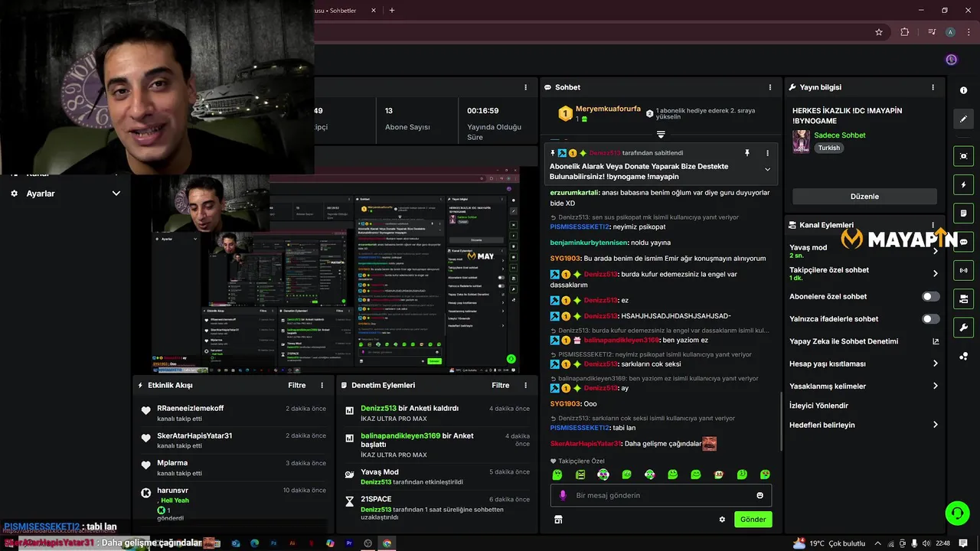980x551 pixels.
Task: Click the pin icon on pinned message
Action: point(747,153)
